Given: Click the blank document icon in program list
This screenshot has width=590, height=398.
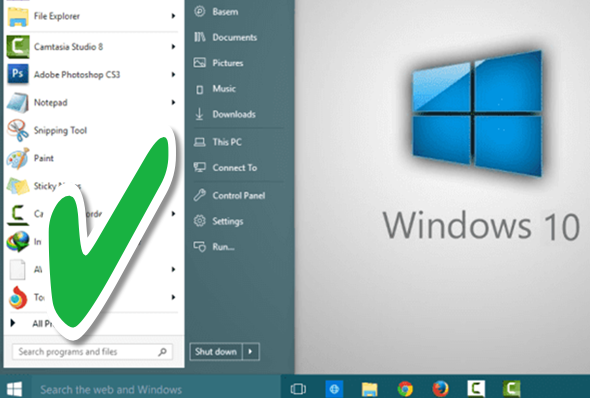Looking at the screenshot, I should [17, 269].
